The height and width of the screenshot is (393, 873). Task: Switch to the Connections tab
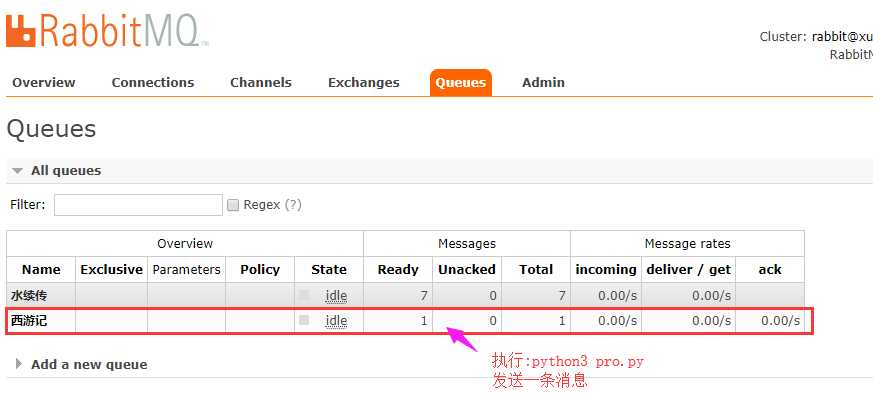(x=153, y=82)
